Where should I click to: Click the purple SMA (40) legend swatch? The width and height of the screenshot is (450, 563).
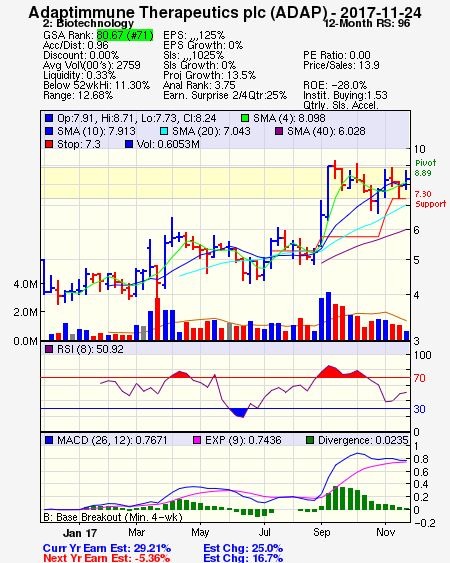279,131
